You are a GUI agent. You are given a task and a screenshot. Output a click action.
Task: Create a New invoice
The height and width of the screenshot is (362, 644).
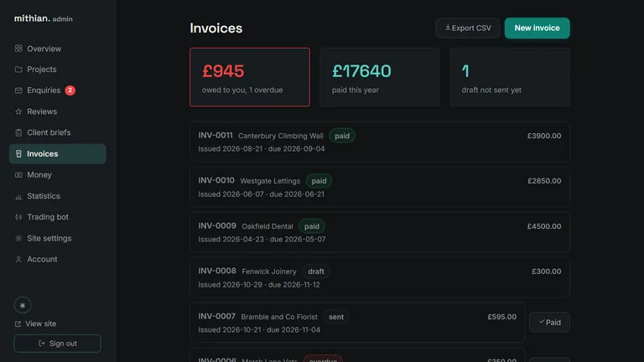point(538,28)
